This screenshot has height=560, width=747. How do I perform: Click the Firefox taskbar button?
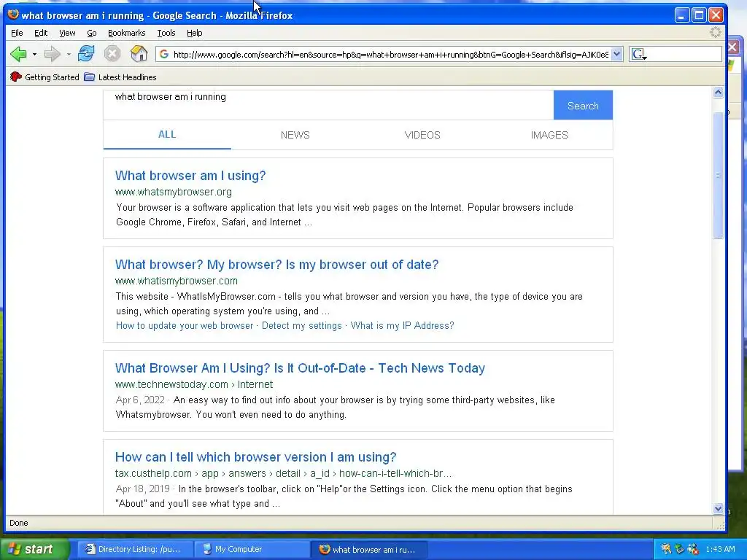pos(368,549)
